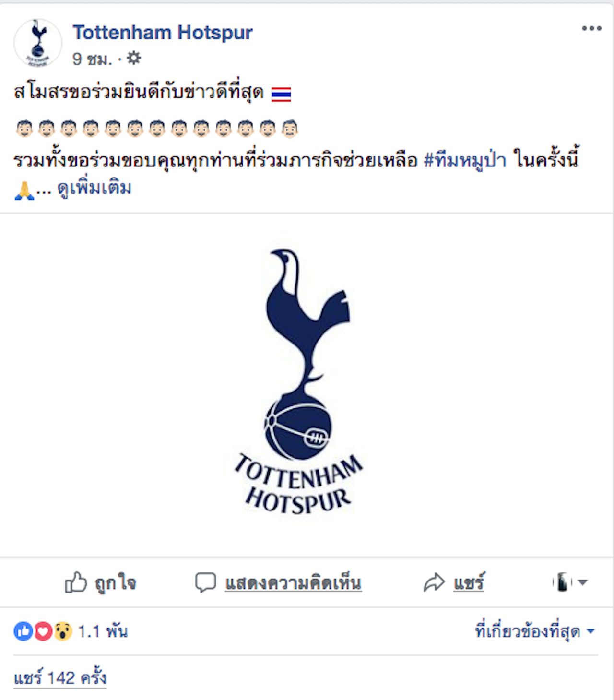Image resolution: width=614 pixels, height=700 pixels.
Task: Click the แสดงความคิดเห็น comment button
Action: [278, 582]
